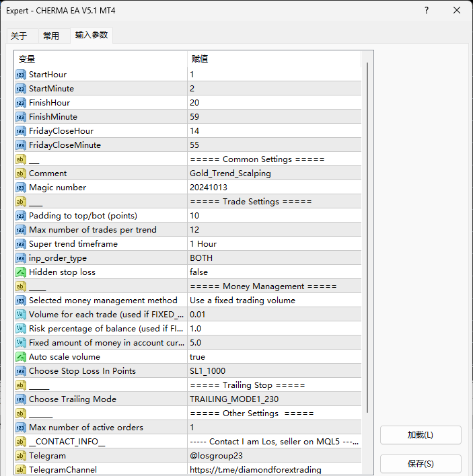Toggle Hidden stop loss value false
The height and width of the screenshot is (476, 473).
pyautogui.click(x=275, y=272)
